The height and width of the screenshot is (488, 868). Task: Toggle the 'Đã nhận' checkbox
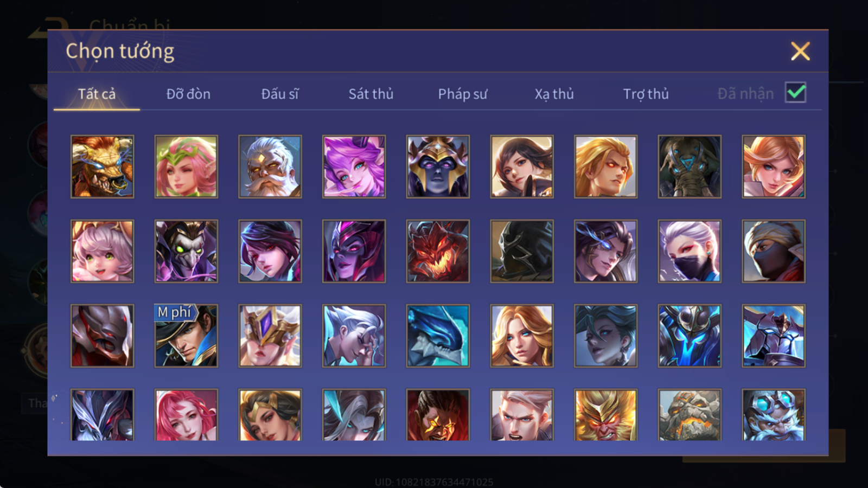[x=795, y=93]
